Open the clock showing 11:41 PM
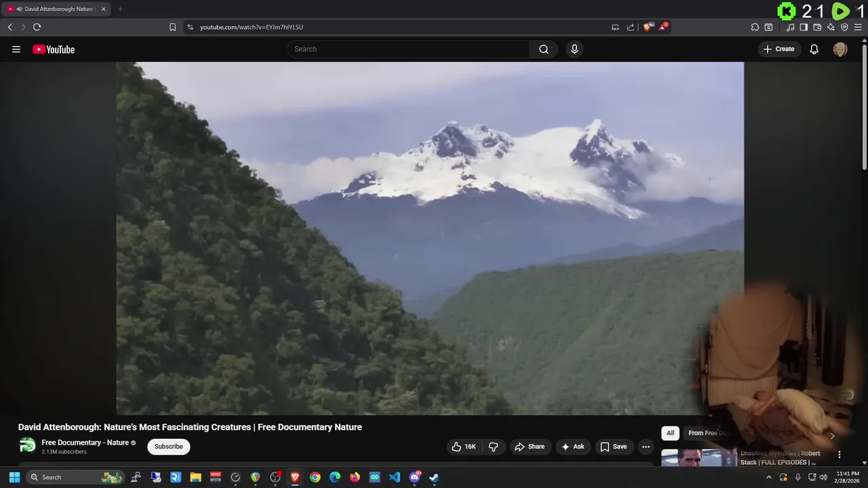The height and width of the screenshot is (488, 868). [848, 477]
